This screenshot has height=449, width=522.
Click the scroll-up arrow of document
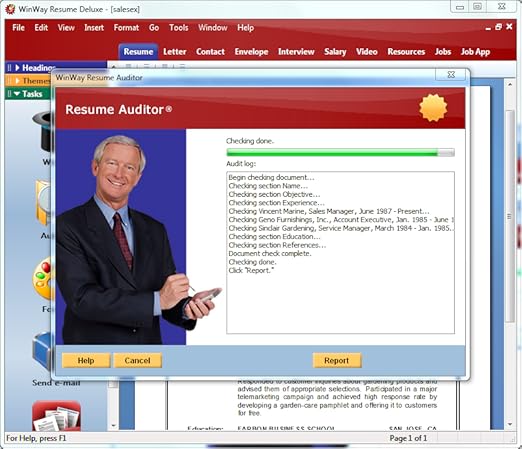[510, 85]
